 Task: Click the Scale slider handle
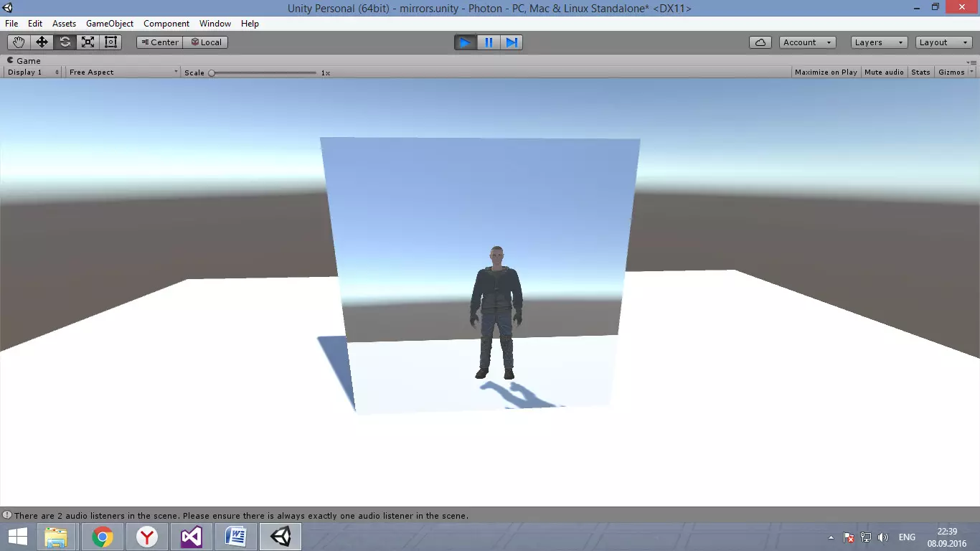[x=212, y=72]
